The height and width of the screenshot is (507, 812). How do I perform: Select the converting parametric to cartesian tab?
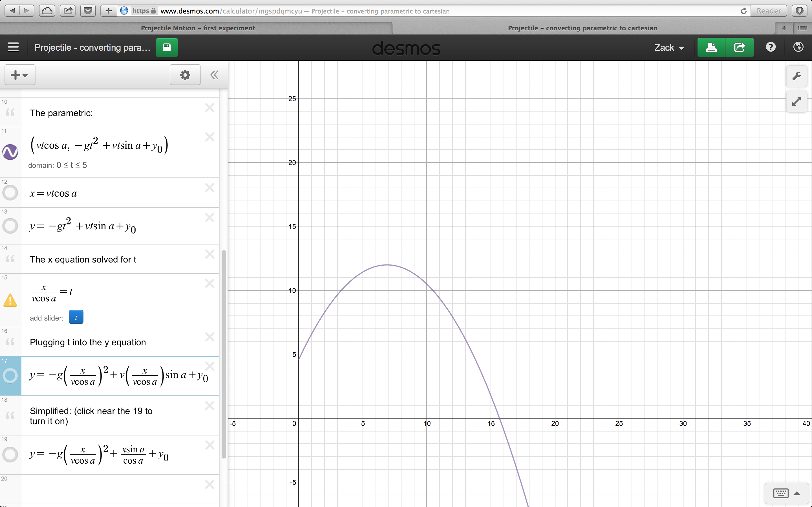582,28
